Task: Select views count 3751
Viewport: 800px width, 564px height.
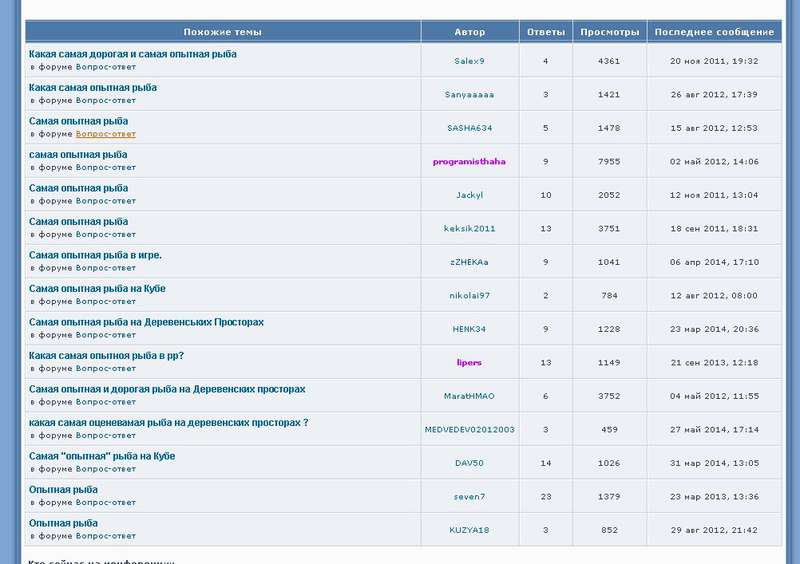Action: (609, 229)
